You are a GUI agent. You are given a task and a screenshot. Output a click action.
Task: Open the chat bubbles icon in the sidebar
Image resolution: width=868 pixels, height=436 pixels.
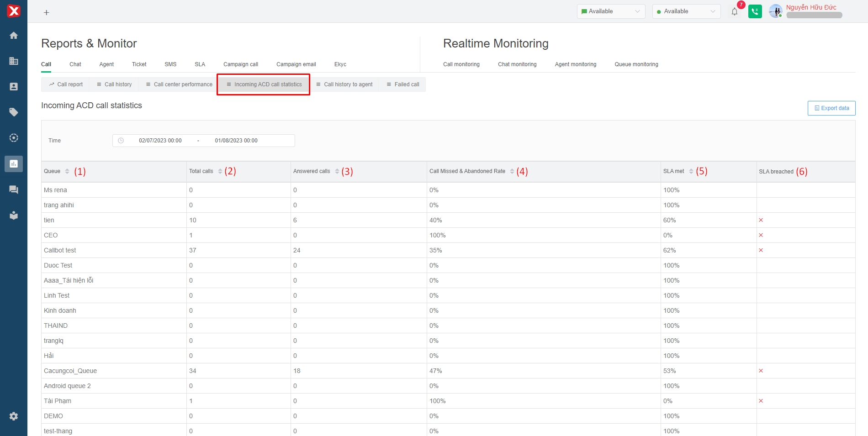point(14,189)
